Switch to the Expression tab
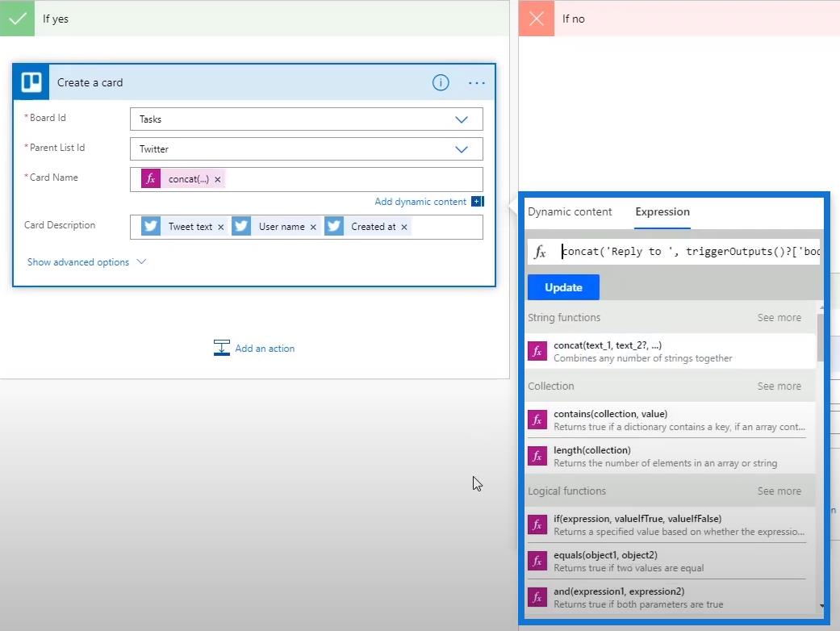The width and height of the screenshot is (840, 631). coord(662,211)
